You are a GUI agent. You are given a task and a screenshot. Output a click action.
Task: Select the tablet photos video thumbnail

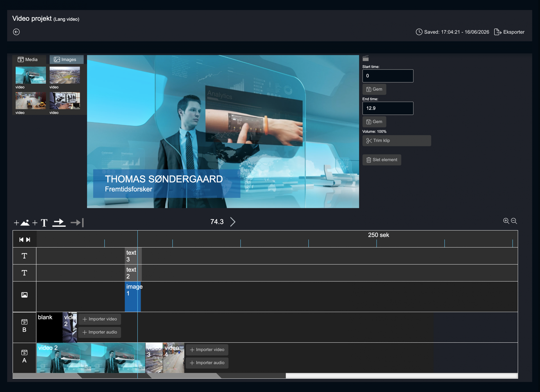(x=65, y=101)
